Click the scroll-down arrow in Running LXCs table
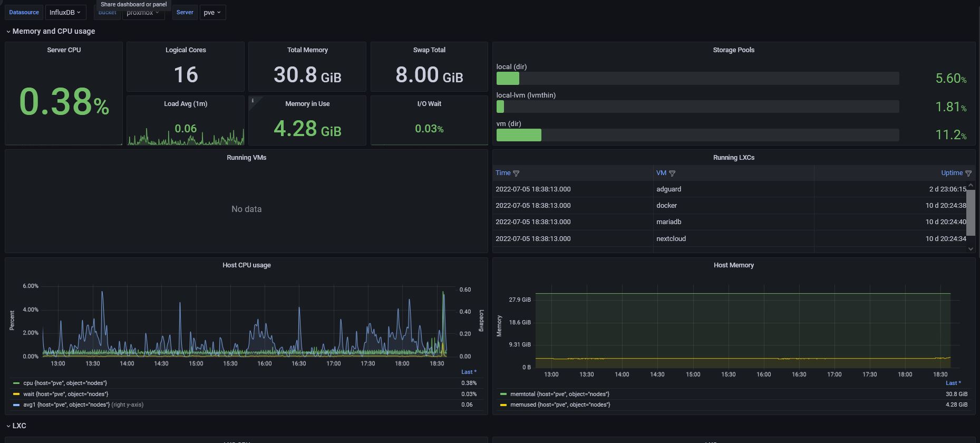980x443 pixels. [x=971, y=249]
